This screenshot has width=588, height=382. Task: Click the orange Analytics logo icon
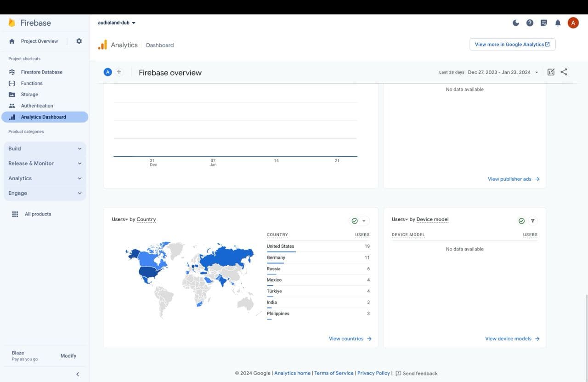click(x=102, y=45)
